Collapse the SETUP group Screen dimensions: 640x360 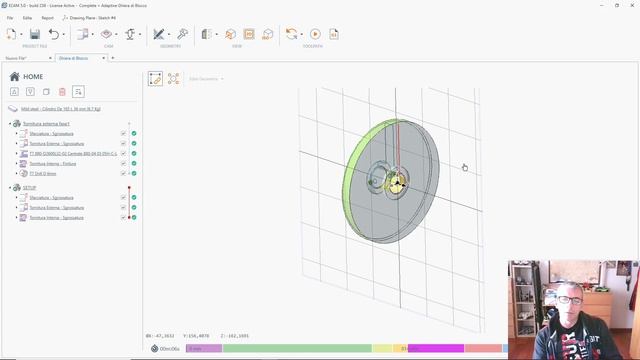point(10,188)
